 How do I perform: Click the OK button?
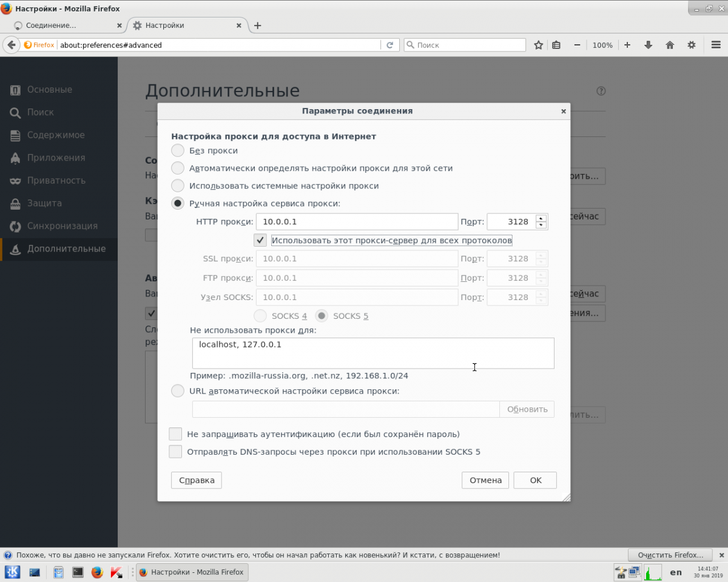tap(535, 480)
